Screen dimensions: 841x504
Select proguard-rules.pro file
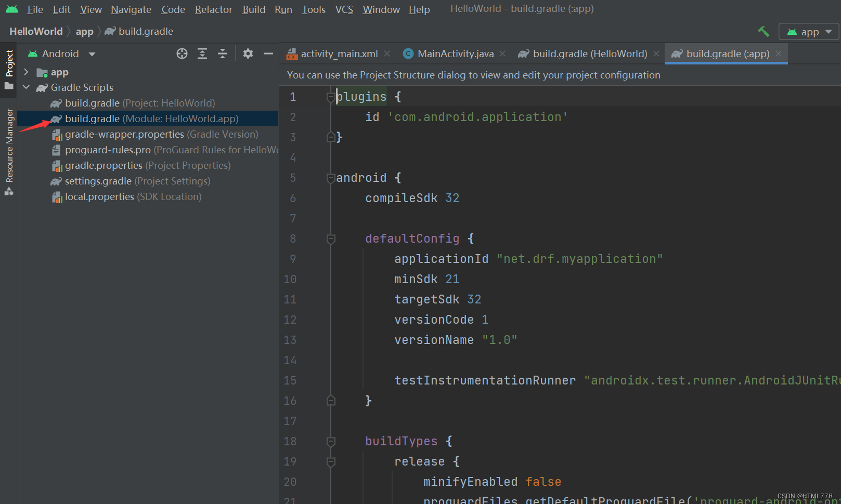165,150
